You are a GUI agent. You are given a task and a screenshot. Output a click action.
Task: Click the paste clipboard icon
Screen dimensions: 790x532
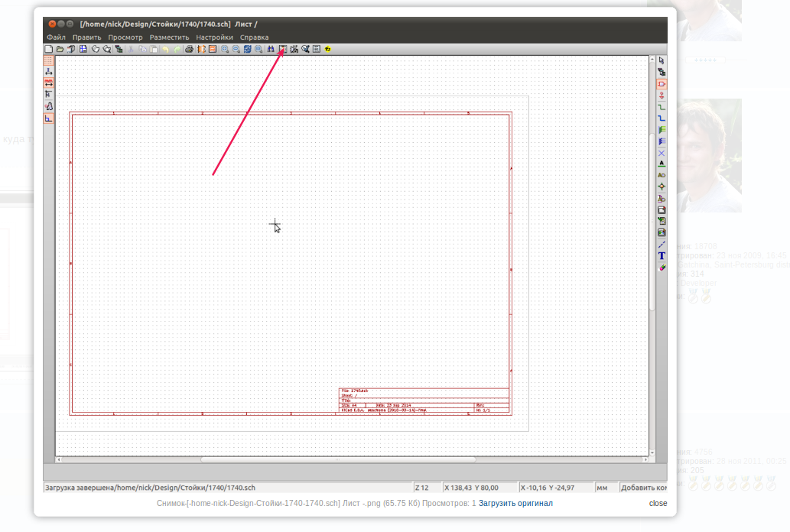(x=154, y=49)
